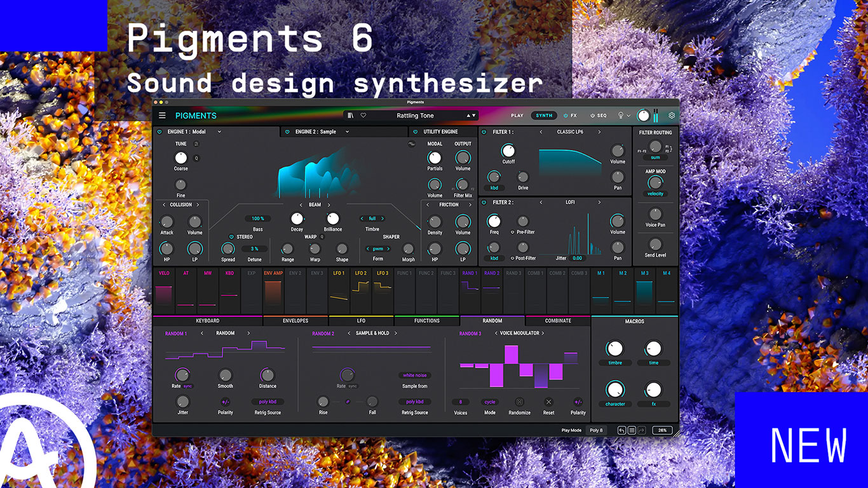Toggle Engine 2 power button
This screenshot has width=868, height=488.
(287, 132)
